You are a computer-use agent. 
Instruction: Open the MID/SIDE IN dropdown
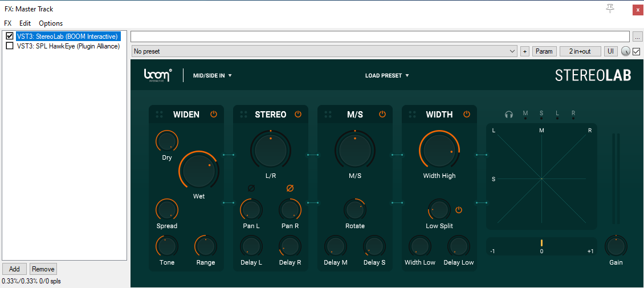[x=213, y=75]
